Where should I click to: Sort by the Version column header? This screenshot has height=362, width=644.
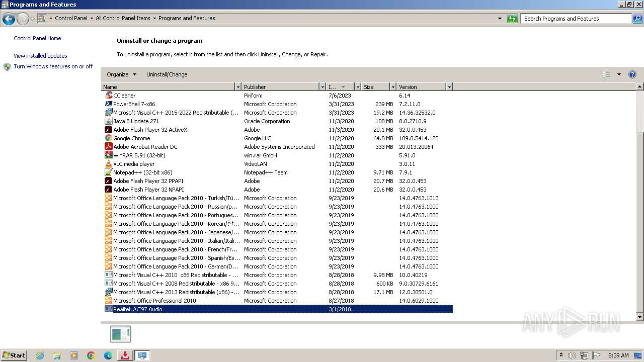[x=422, y=87]
